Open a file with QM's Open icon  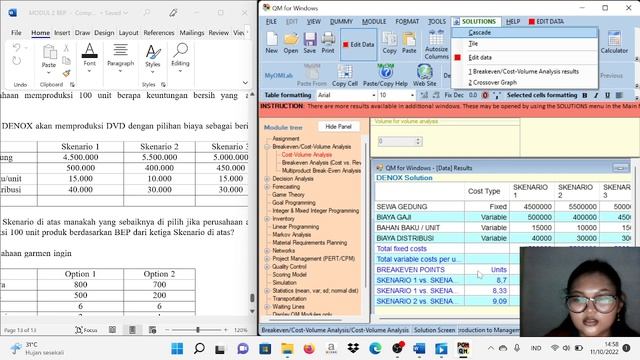pos(291,43)
